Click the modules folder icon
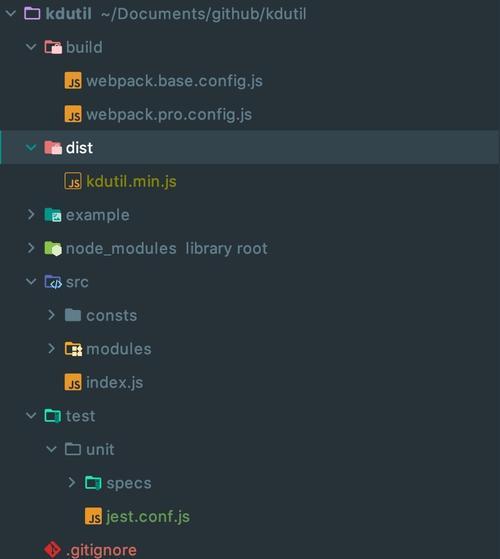Screen dimensions: 500x559 pos(73,349)
